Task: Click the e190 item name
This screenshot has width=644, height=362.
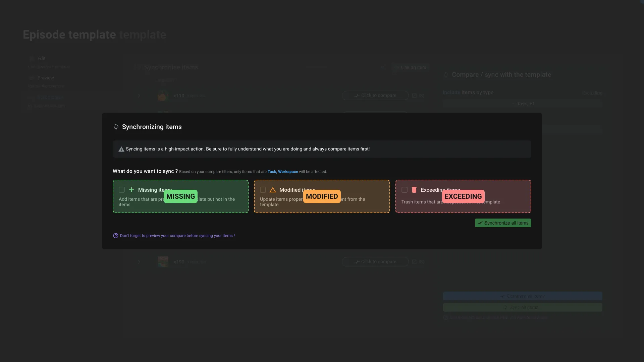Action: pyautogui.click(x=179, y=262)
